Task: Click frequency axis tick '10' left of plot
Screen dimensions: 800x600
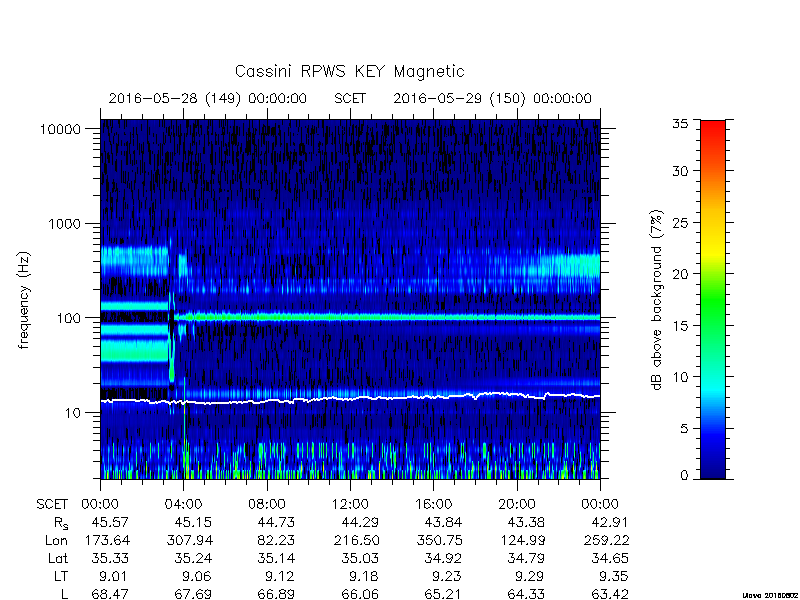Action: 73,413
